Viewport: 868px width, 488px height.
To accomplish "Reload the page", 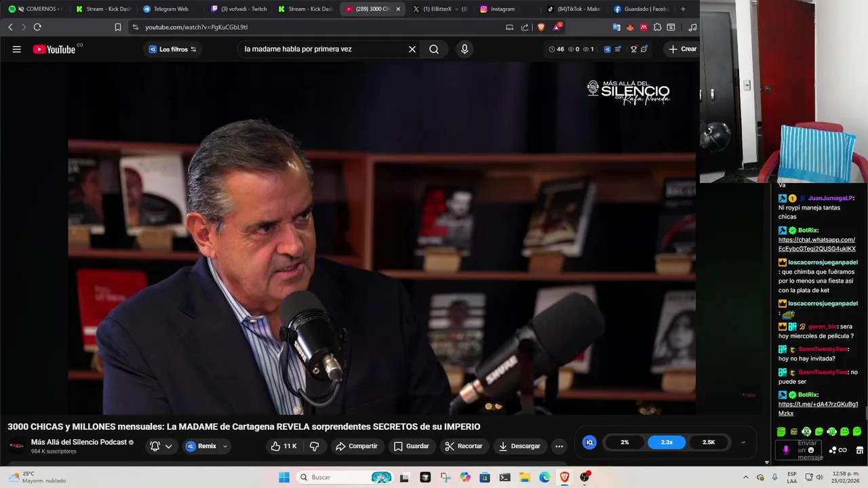I will click(37, 27).
